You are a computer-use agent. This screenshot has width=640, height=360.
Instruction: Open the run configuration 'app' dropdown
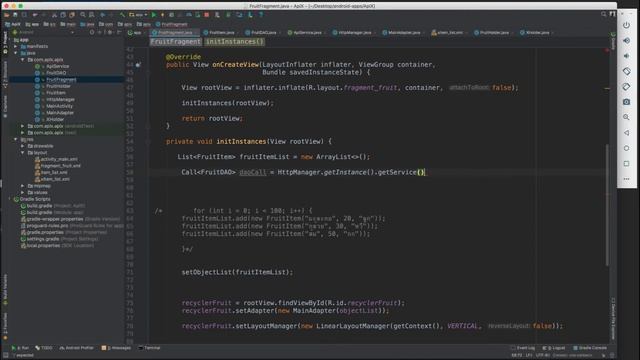(x=138, y=15)
